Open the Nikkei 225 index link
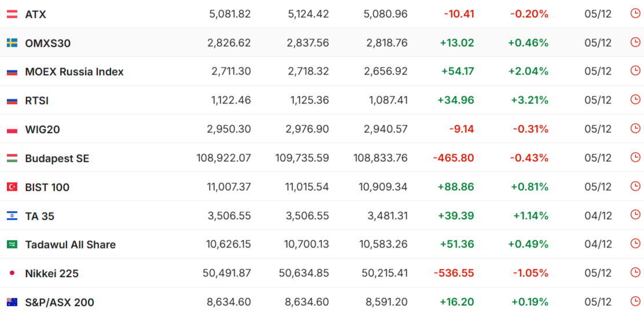The width and height of the screenshot is (644, 310). [x=52, y=274]
